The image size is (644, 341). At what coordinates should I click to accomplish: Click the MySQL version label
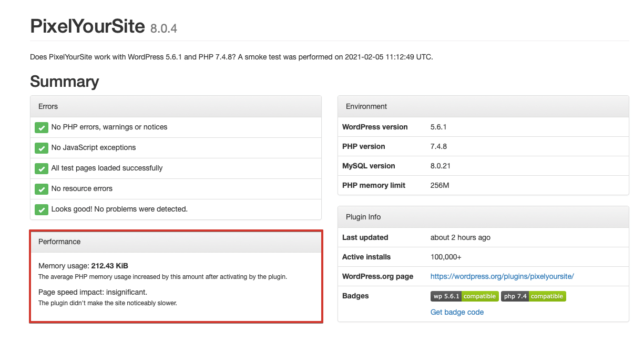point(367,166)
